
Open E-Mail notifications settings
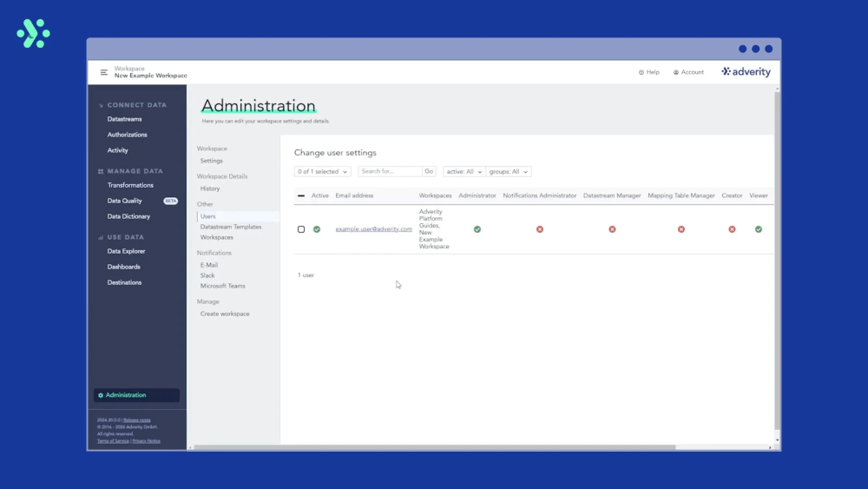click(208, 265)
